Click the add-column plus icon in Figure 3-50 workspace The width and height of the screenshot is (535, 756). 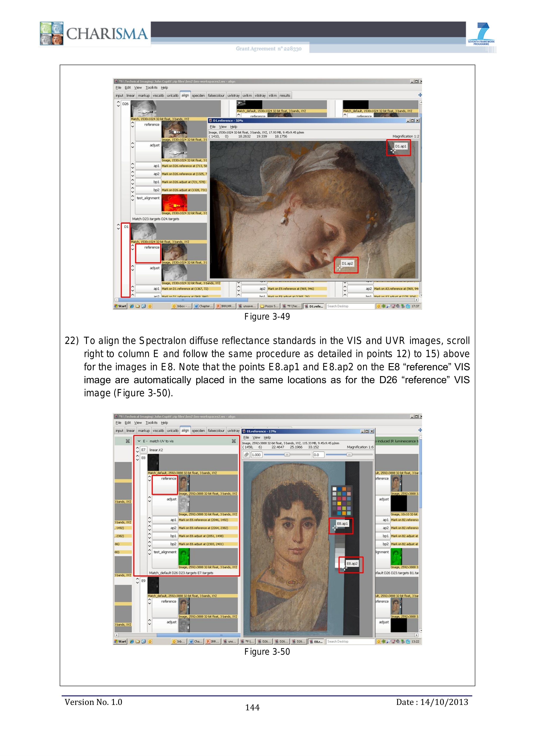pyautogui.click(x=420, y=430)
